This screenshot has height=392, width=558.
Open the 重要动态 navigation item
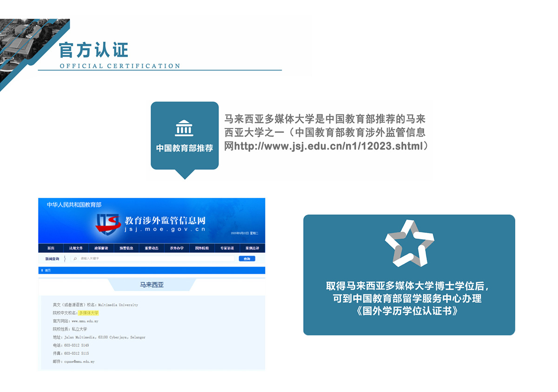(151, 248)
